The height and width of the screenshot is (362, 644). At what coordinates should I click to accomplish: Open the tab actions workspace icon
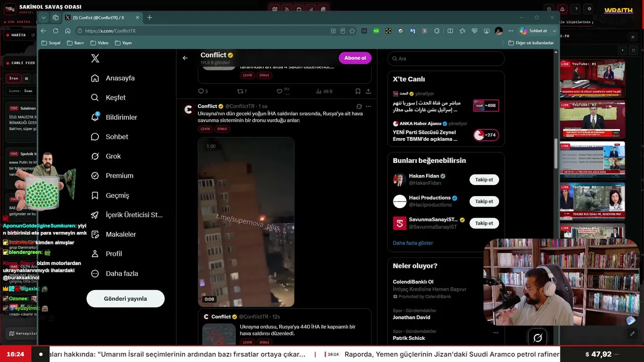point(55,18)
